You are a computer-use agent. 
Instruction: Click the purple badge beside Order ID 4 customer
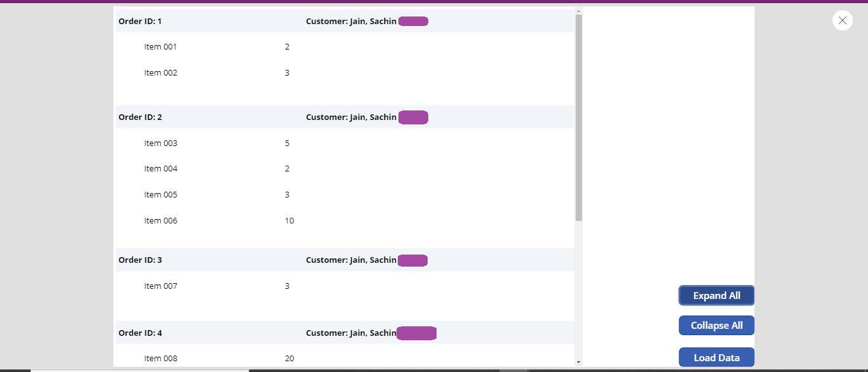click(416, 333)
